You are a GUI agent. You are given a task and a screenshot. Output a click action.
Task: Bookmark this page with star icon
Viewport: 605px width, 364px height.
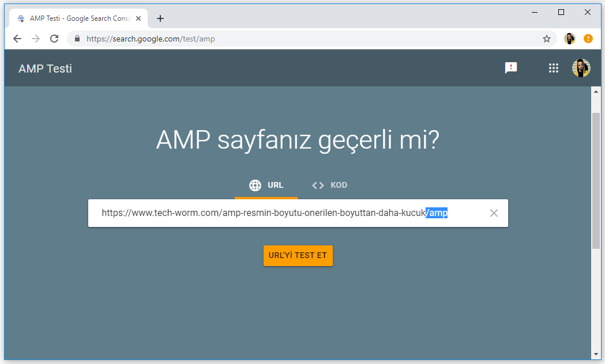(546, 39)
